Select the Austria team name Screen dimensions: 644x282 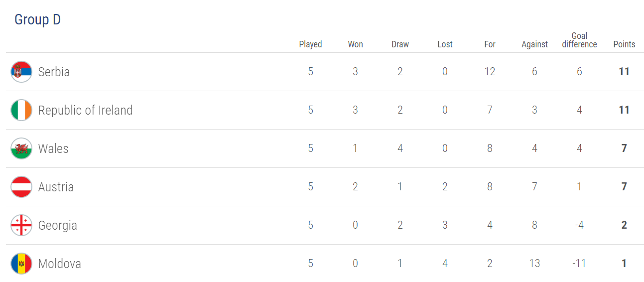pyautogui.click(x=56, y=187)
